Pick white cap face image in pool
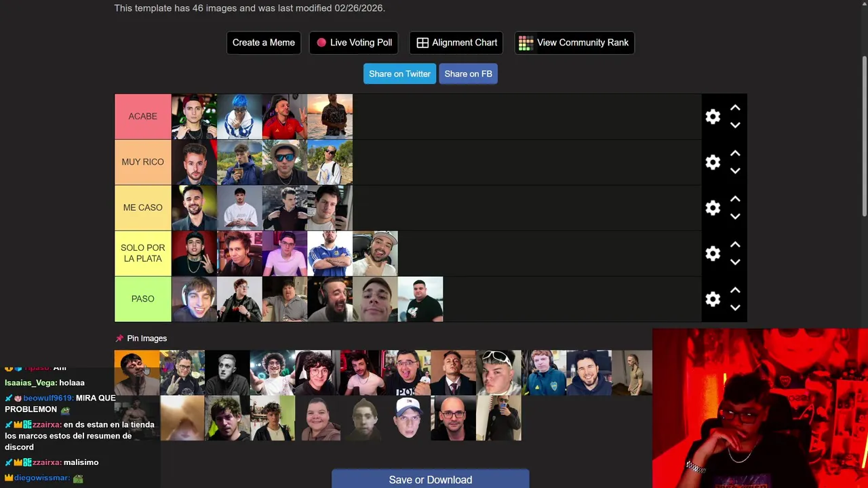Screen dimensions: 868x488 coord(408,418)
